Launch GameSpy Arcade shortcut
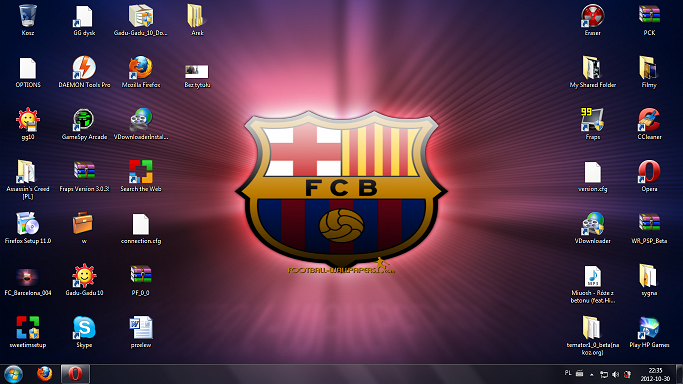 (x=84, y=120)
